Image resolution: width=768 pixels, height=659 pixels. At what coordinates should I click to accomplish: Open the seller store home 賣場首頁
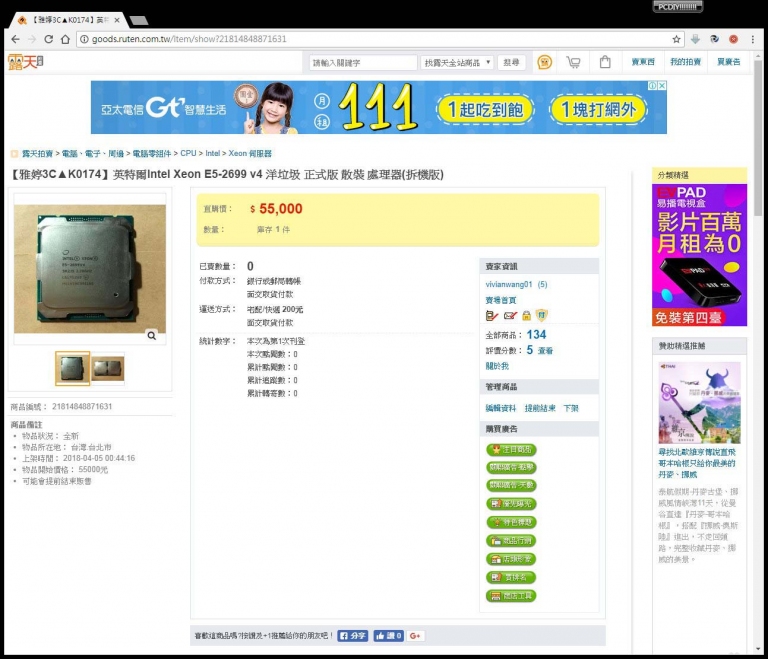pyautogui.click(x=501, y=300)
